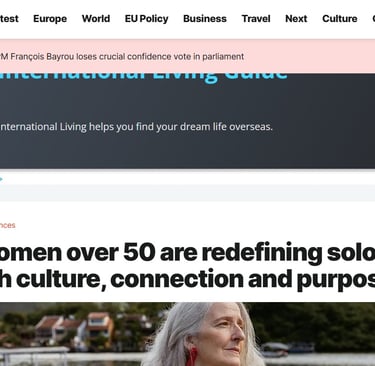Image resolution: width=375 pixels, height=366 pixels.
Task: Open the women over 50 headline
Action: [x=187, y=266]
